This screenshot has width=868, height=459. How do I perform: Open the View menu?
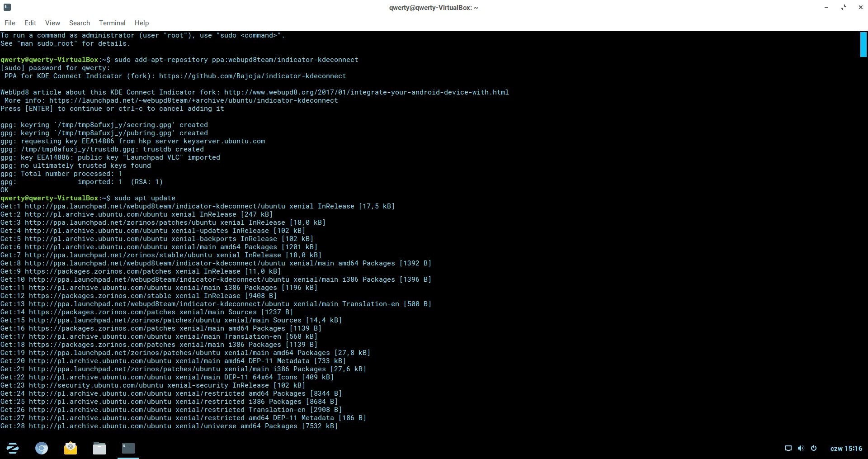coord(52,23)
